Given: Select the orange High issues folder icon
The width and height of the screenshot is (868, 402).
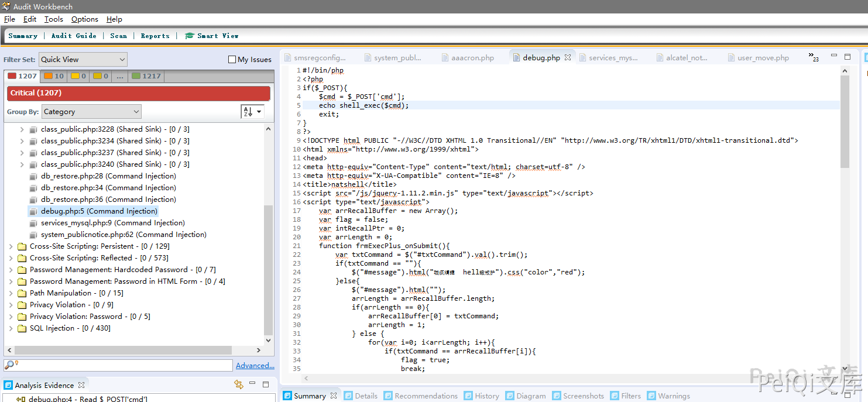Looking at the screenshot, I should click(x=48, y=76).
